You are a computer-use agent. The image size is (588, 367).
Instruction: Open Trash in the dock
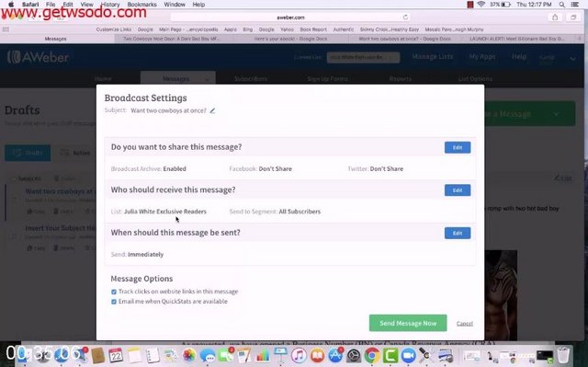click(563, 355)
